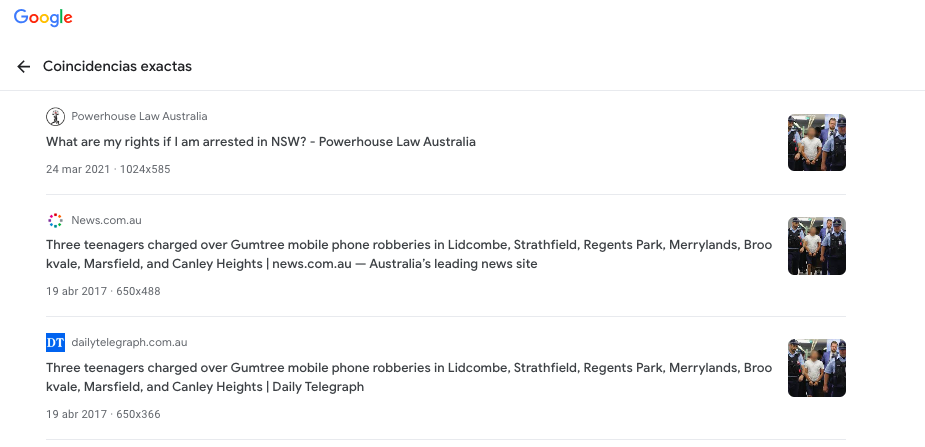Screen dimensions: 925x447
Task: Open "What are my rights if arrested" result
Action: pyautogui.click(x=260, y=142)
